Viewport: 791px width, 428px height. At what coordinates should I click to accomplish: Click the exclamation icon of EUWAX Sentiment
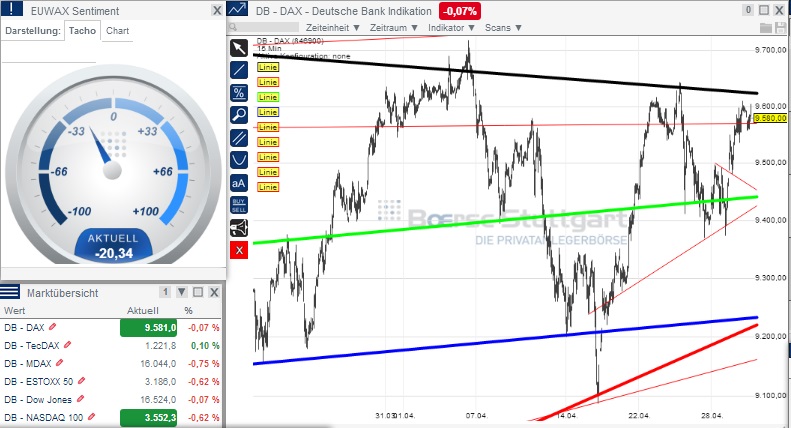pyautogui.click(x=12, y=9)
